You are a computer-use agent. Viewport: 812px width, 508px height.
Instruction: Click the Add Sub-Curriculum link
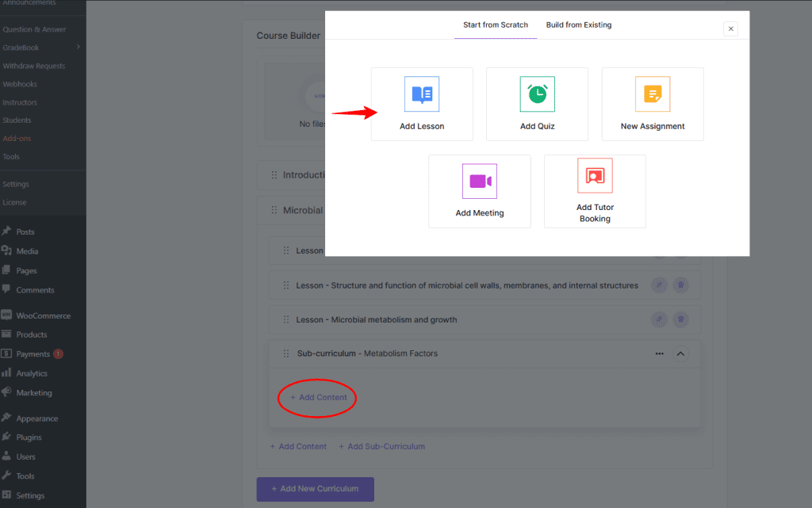point(381,446)
